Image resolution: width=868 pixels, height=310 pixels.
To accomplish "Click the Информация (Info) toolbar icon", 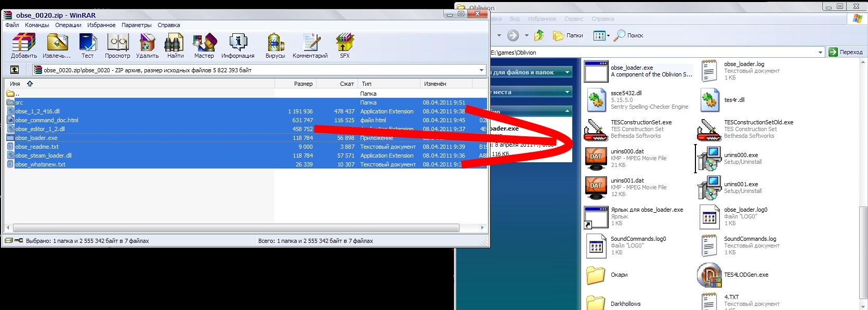I will [238, 45].
